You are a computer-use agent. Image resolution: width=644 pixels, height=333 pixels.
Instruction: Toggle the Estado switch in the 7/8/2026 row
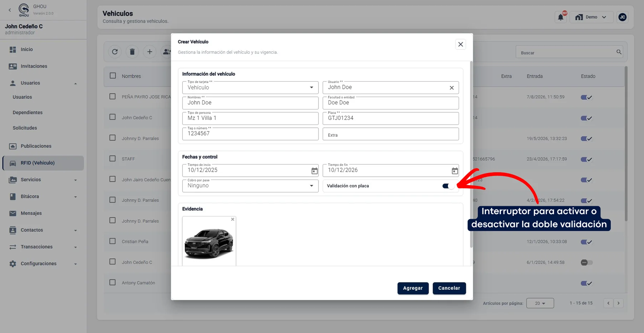click(x=586, y=97)
